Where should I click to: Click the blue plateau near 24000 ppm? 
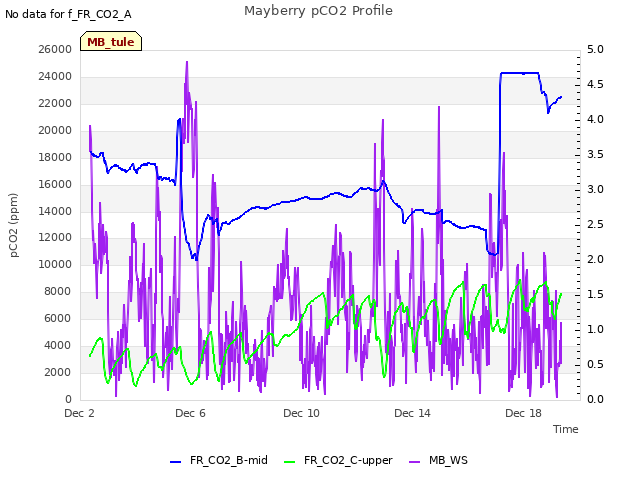519,73
